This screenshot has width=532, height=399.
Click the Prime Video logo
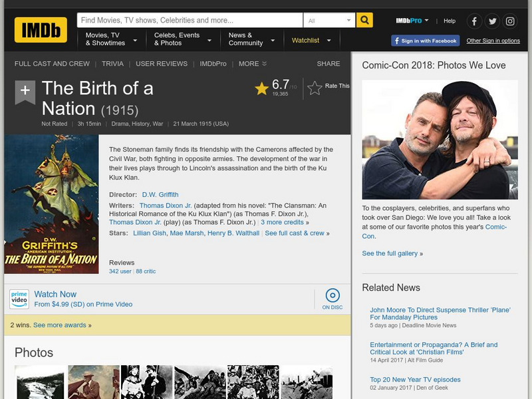click(19, 299)
